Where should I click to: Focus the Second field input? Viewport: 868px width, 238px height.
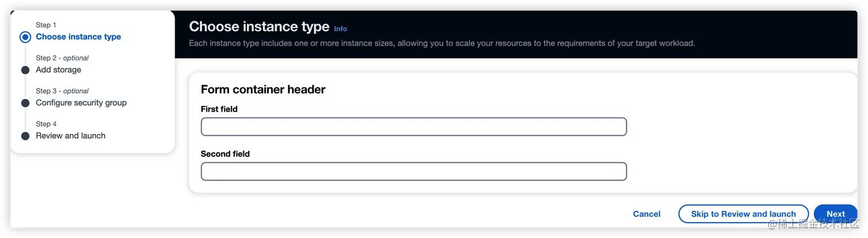click(x=413, y=171)
